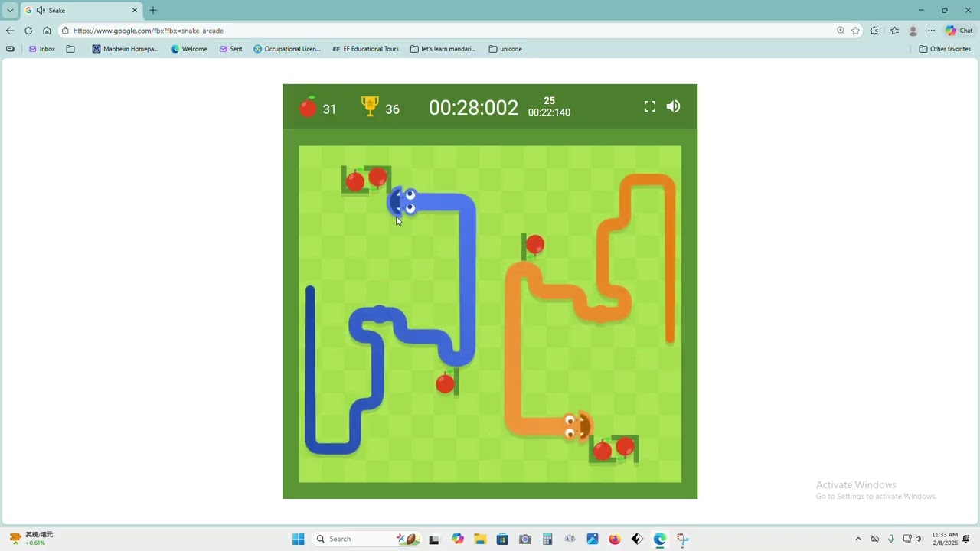
Task: Open Copilot Chat sidebar
Action: [x=959, y=31]
